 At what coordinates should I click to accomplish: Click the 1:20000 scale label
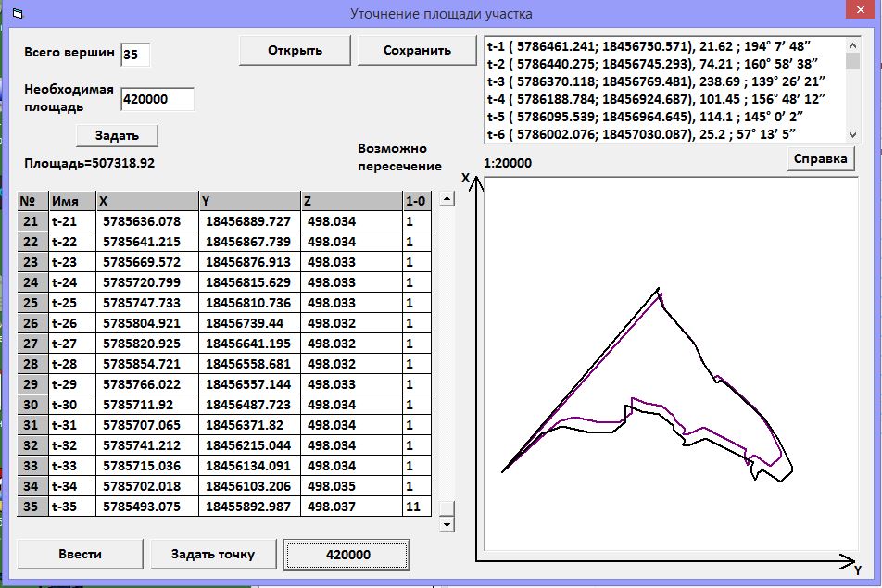[x=508, y=164]
